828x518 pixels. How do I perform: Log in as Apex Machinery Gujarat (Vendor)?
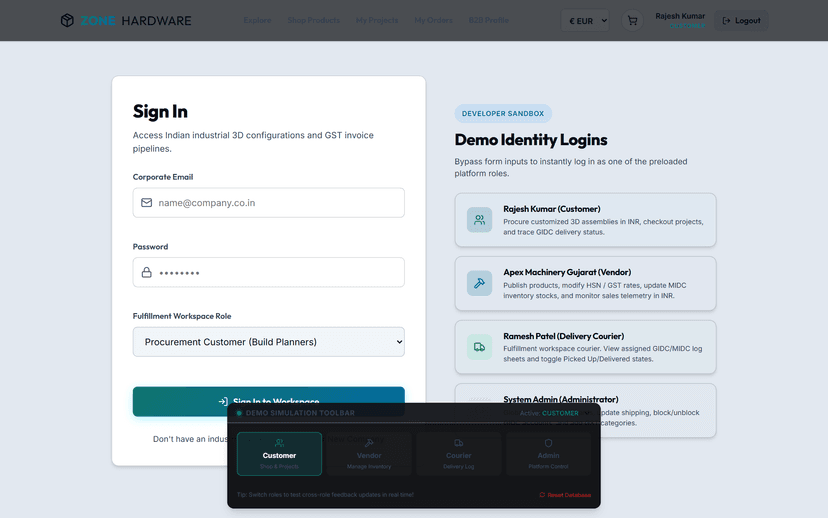tap(585, 284)
